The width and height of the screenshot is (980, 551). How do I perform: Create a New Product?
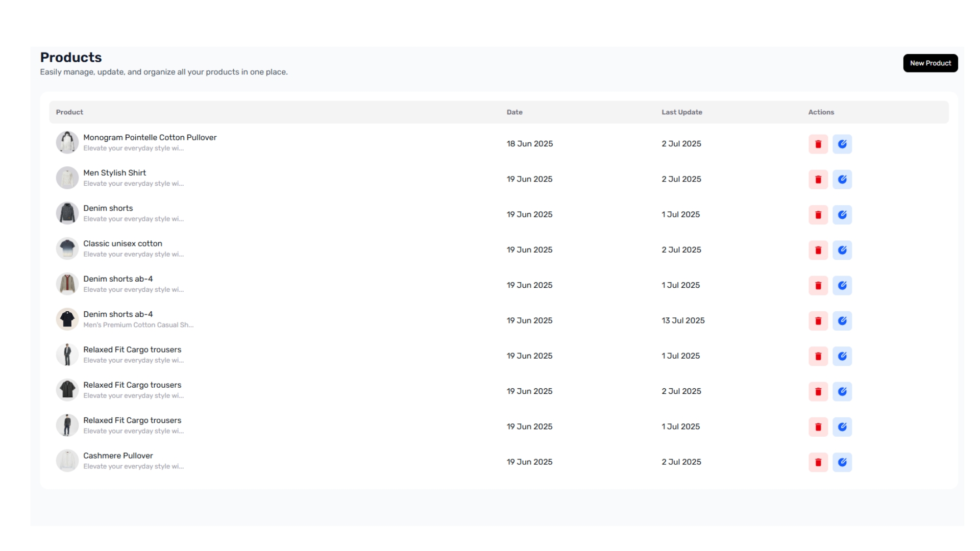tap(930, 63)
